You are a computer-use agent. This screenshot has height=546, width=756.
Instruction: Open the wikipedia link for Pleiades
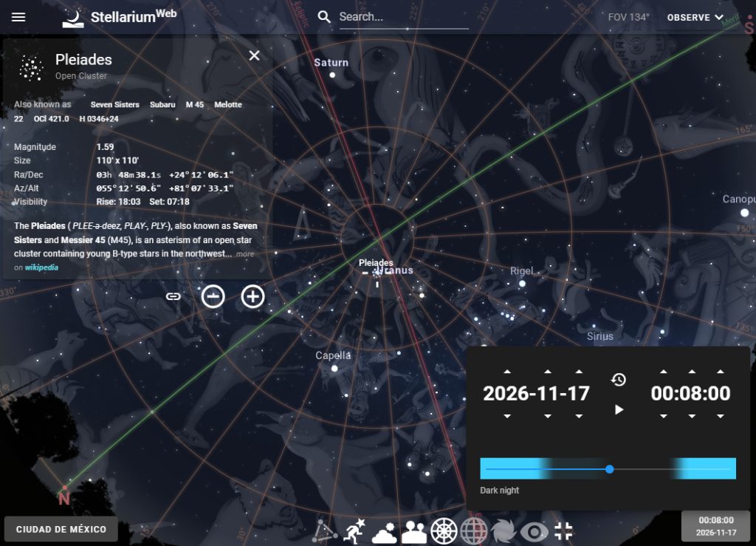[41, 267]
